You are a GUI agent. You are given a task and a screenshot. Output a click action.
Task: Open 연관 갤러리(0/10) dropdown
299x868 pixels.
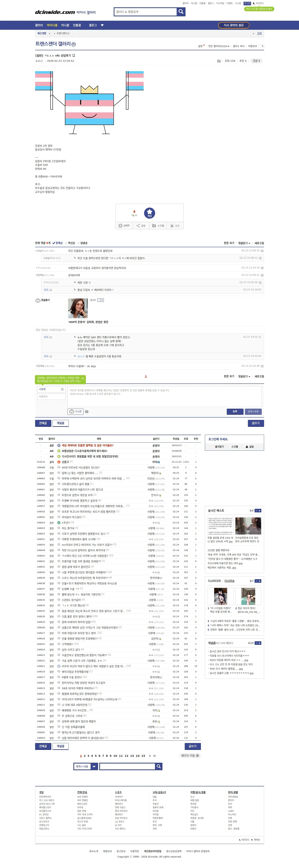click(x=218, y=46)
